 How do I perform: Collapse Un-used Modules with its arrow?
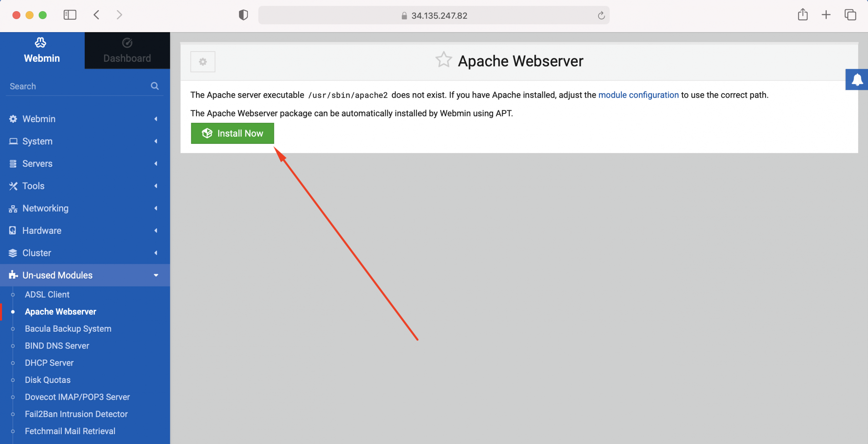coord(156,275)
